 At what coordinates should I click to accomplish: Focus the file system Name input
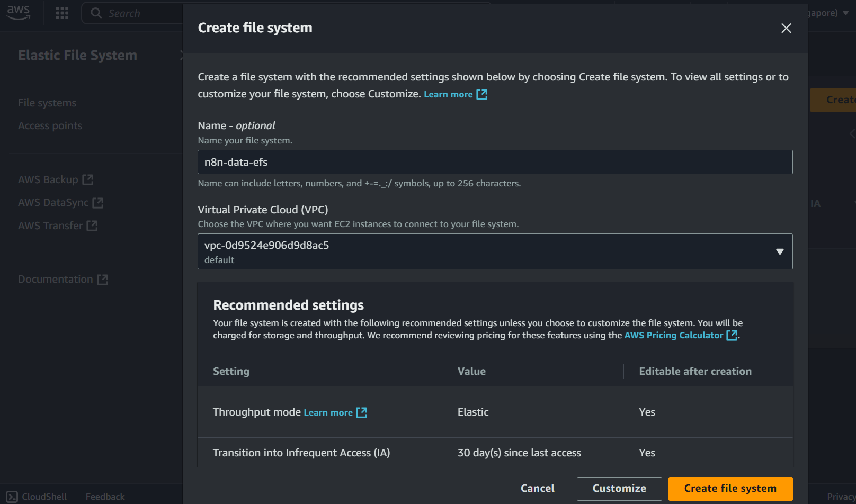495,162
